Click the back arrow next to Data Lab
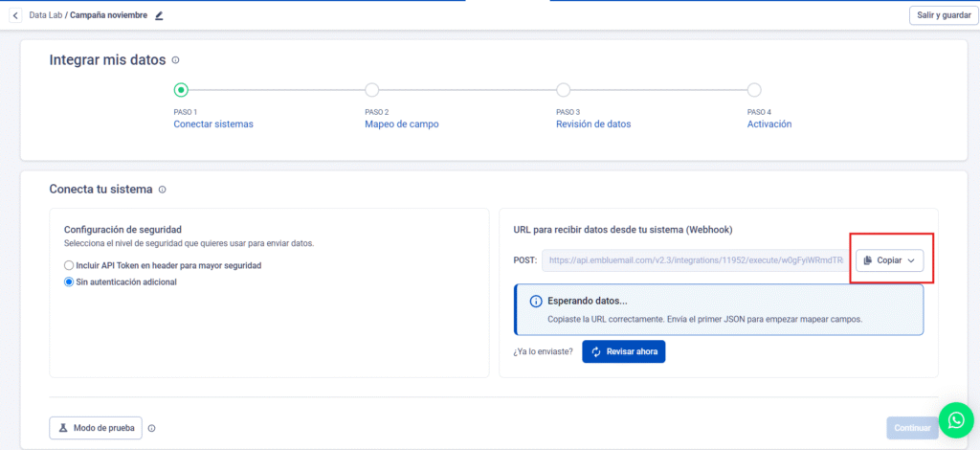The width and height of the screenshot is (980, 450). coord(15,15)
